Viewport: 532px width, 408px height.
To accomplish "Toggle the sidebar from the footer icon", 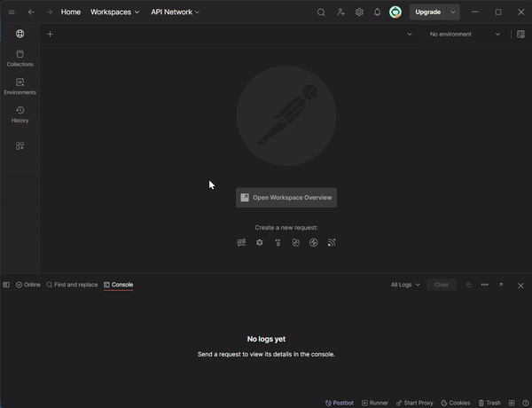I will 6,285.
